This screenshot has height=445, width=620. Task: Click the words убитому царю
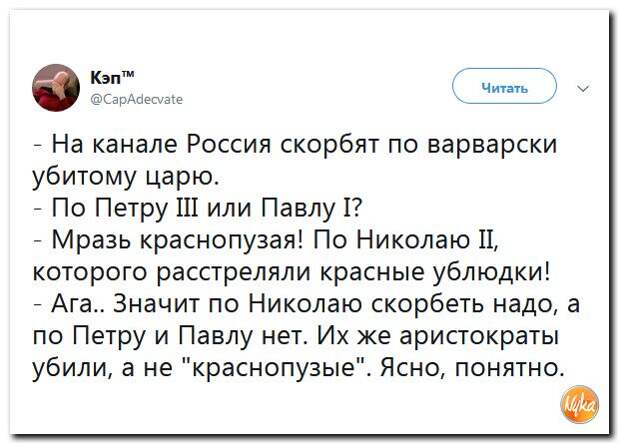tap(126, 177)
